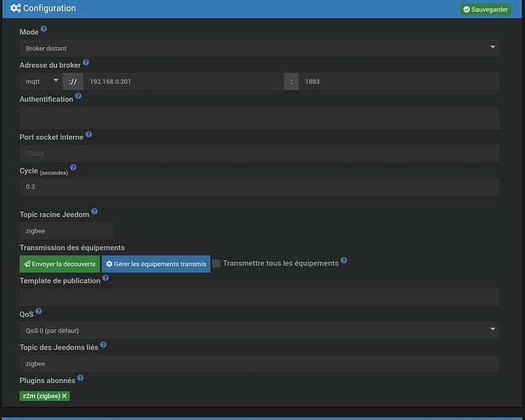Enable Transmettre tous les équipements checkbox
The height and width of the screenshot is (420, 525).
(216, 263)
